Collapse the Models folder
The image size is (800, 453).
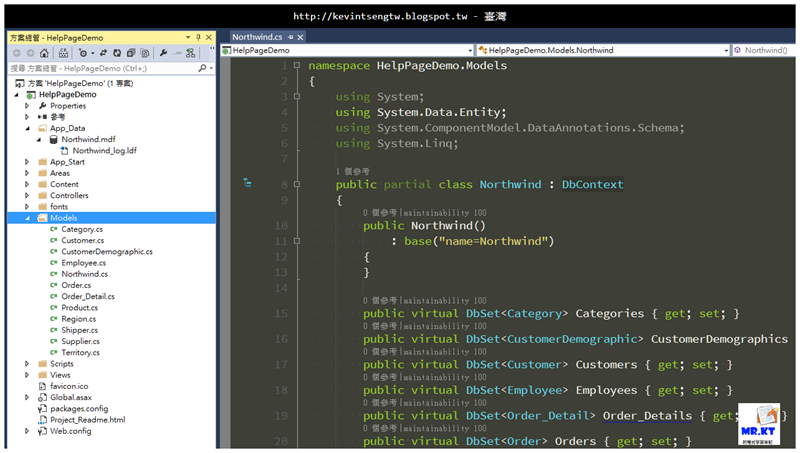click(28, 218)
